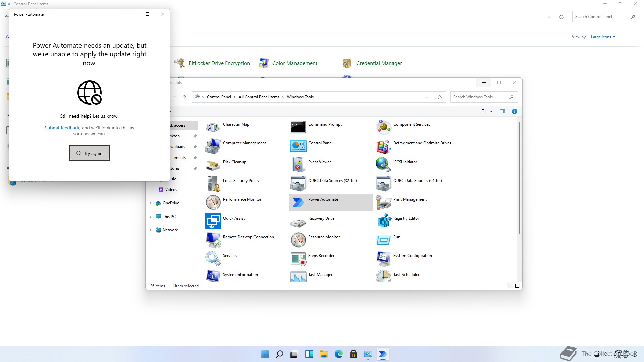This screenshot has height=362, width=644.
Task: Open Defragment and Optimize Drives icon
Action: pyautogui.click(x=383, y=146)
